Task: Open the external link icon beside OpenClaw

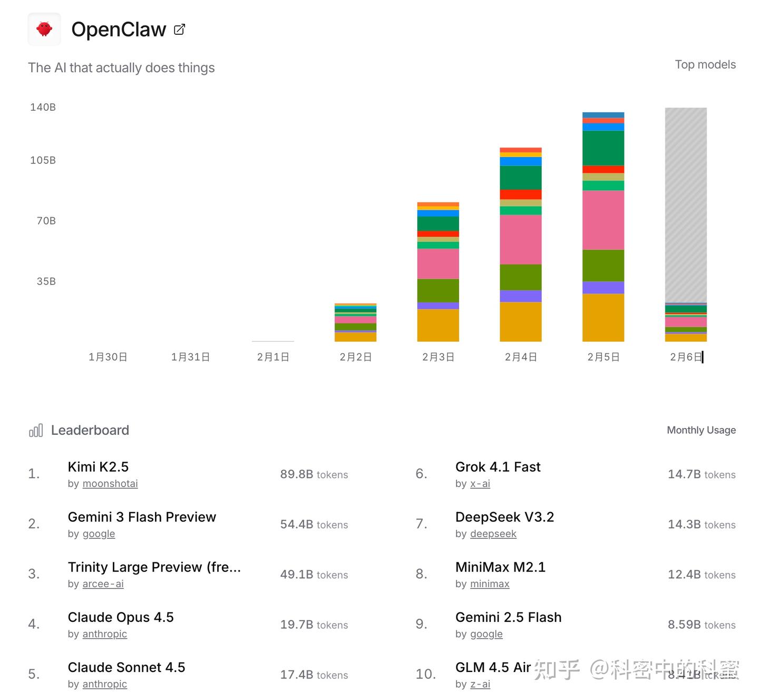Action: (x=180, y=30)
